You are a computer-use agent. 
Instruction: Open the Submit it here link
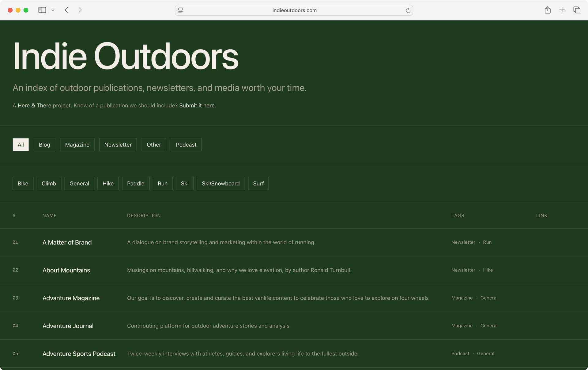click(x=197, y=105)
